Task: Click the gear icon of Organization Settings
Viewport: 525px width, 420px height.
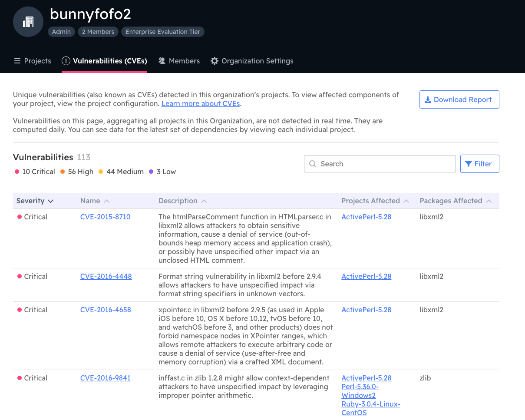Action: [x=215, y=61]
